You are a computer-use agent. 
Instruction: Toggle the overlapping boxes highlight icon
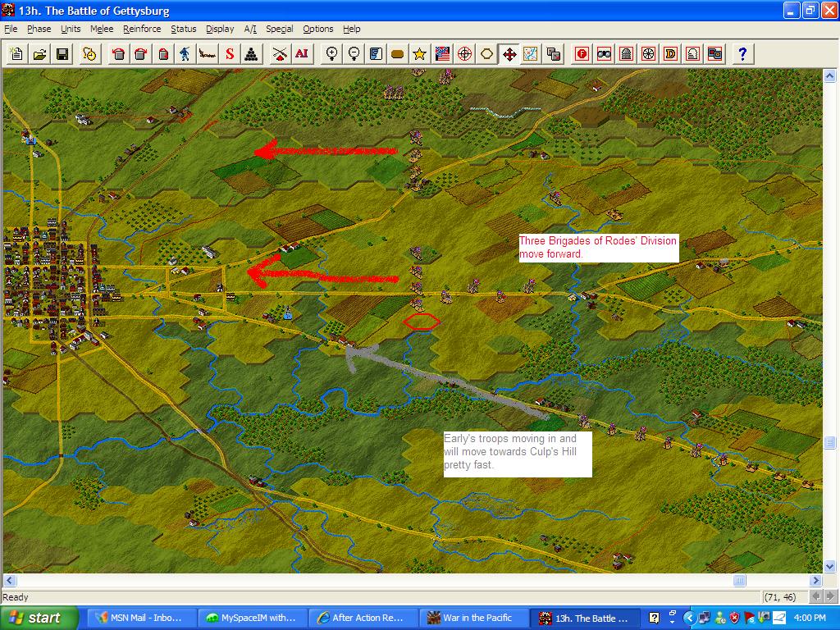click(714, 53)
